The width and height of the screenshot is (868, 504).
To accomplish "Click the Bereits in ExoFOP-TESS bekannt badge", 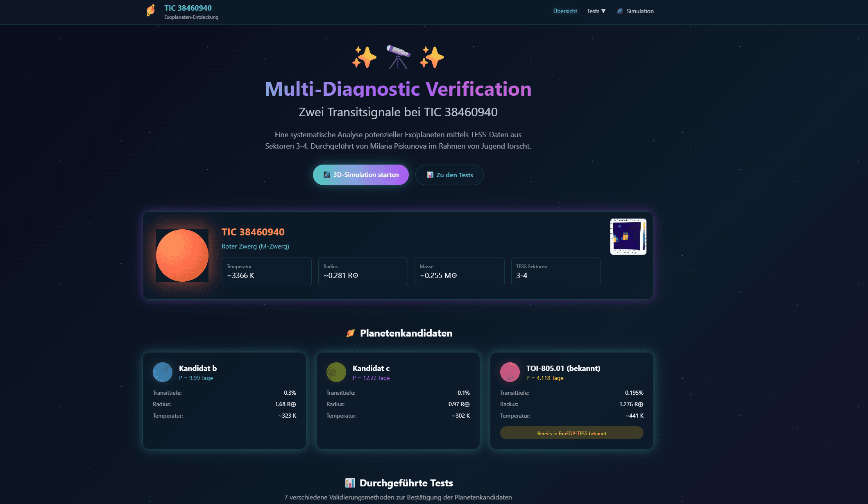I will click(x=571, y=433).
